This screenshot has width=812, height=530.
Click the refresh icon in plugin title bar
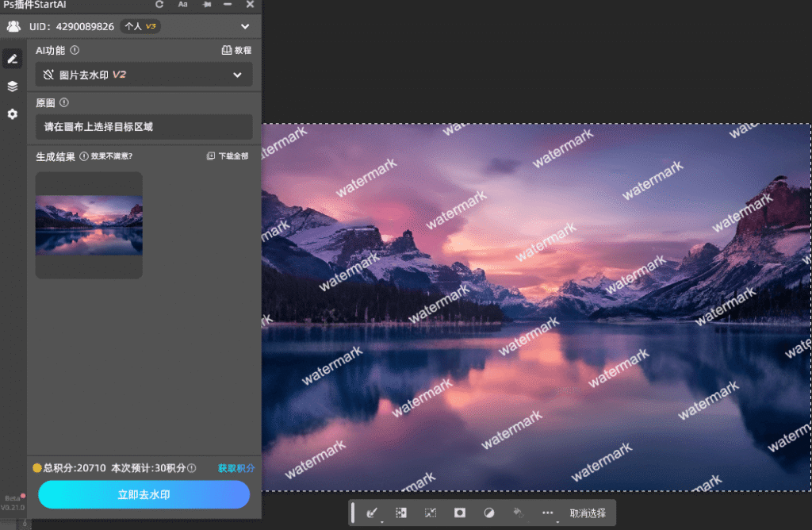(x=159, y=5)
